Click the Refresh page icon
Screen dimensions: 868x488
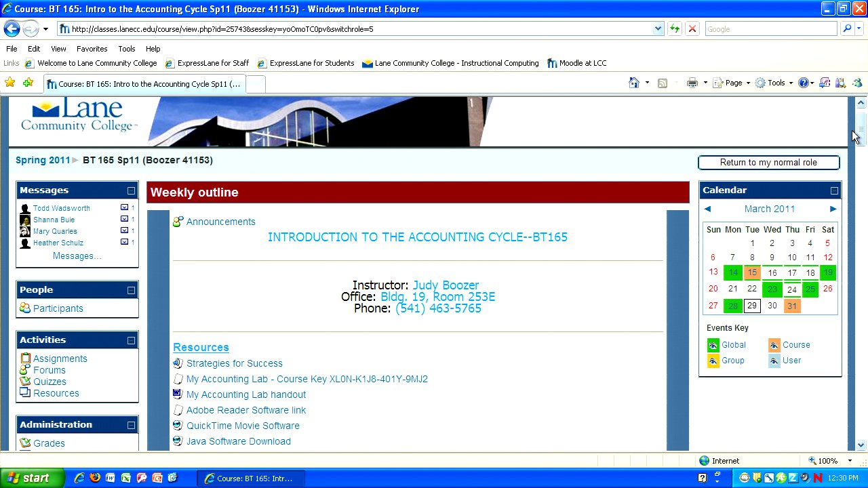point(674,28)
